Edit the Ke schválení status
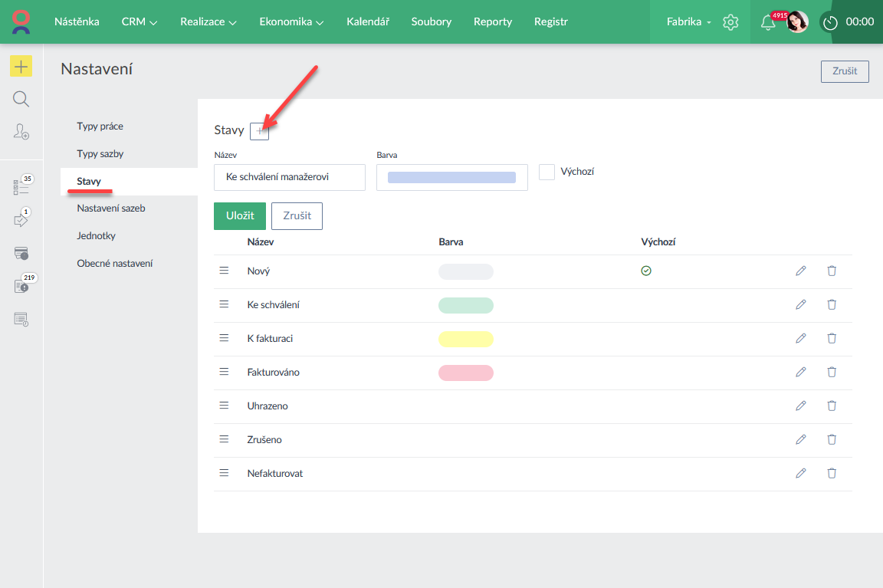Image resolution: width=883 pixels, height=588 pixels. 801,304
